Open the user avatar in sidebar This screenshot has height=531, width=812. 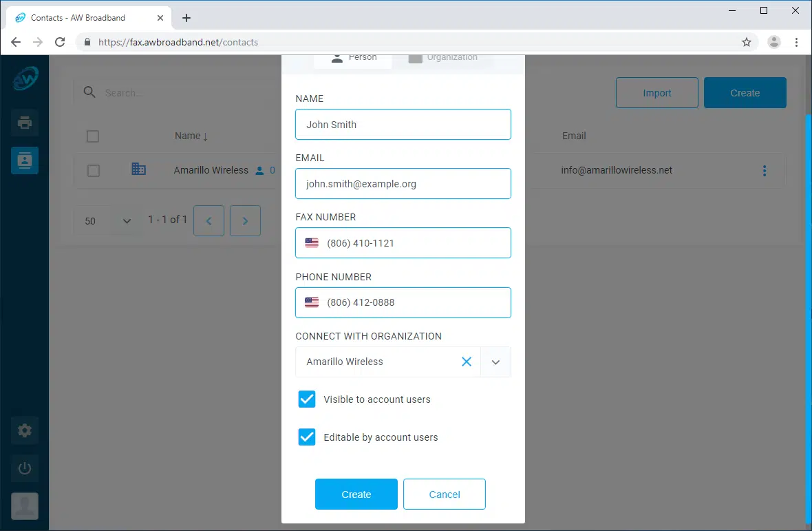(24, 506)
